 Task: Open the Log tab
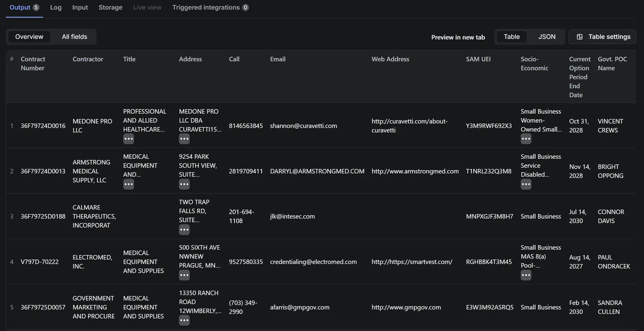[x=56, y=8]
